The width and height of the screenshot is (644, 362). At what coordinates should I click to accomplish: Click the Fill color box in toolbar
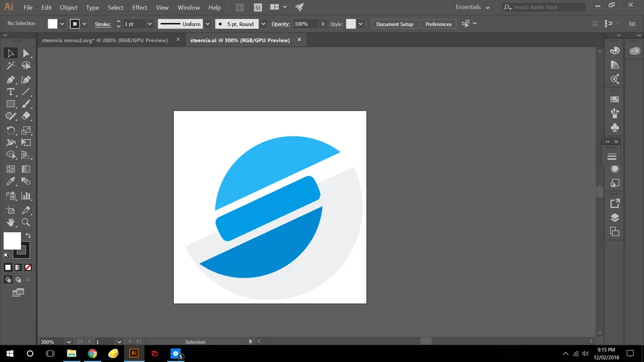tap(12, 241)
